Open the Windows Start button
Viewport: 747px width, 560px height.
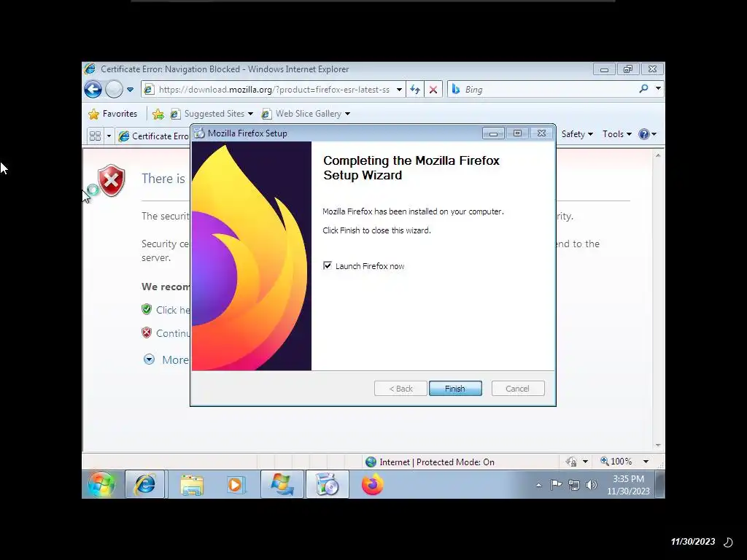click(101, 485)
